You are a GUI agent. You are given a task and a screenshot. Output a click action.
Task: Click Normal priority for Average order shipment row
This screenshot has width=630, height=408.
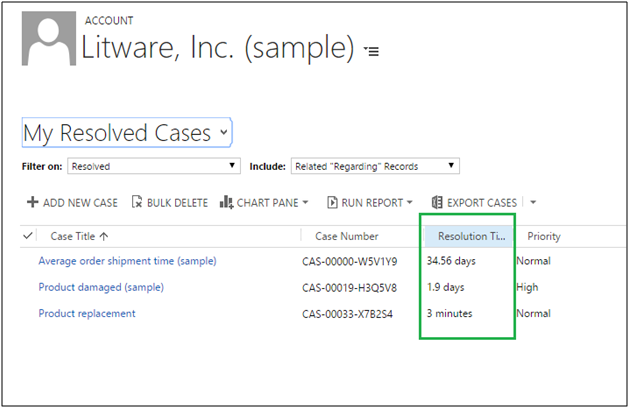tap(534, 261)
